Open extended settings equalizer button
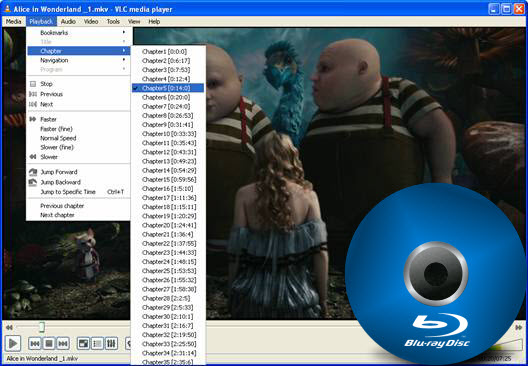Viewport: 528px width, 366px height. click(x=111, y=343)
